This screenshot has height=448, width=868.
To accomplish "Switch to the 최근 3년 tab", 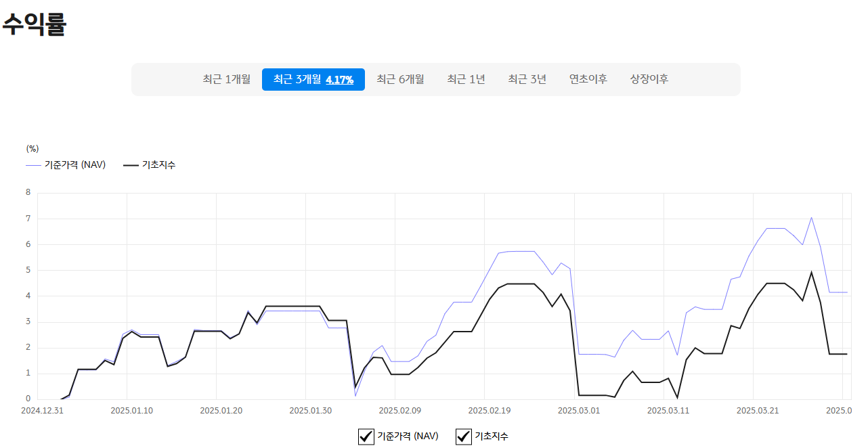I will coord(526,79).
